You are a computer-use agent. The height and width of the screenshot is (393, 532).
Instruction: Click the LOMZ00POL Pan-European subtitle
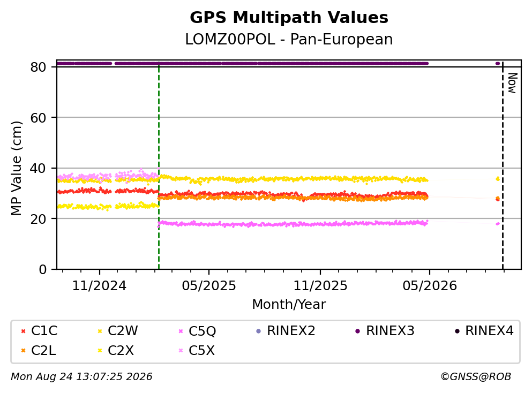tap(289, 39)
